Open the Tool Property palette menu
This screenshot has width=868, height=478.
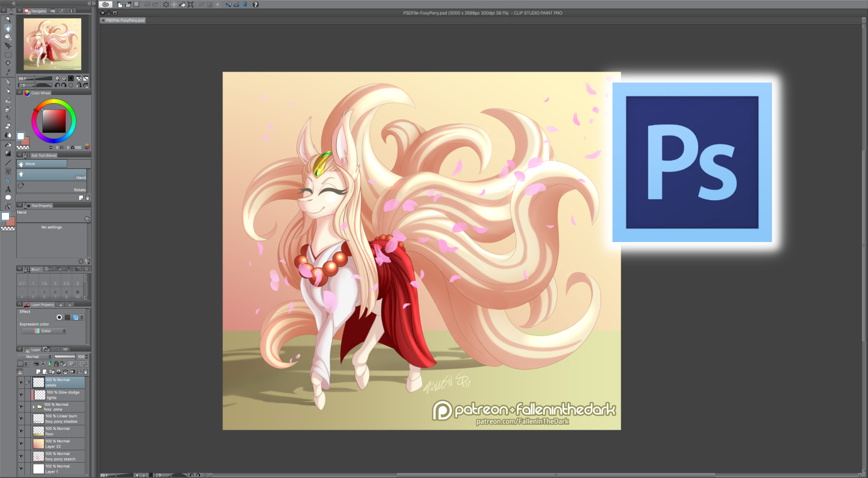coord(20,206)
